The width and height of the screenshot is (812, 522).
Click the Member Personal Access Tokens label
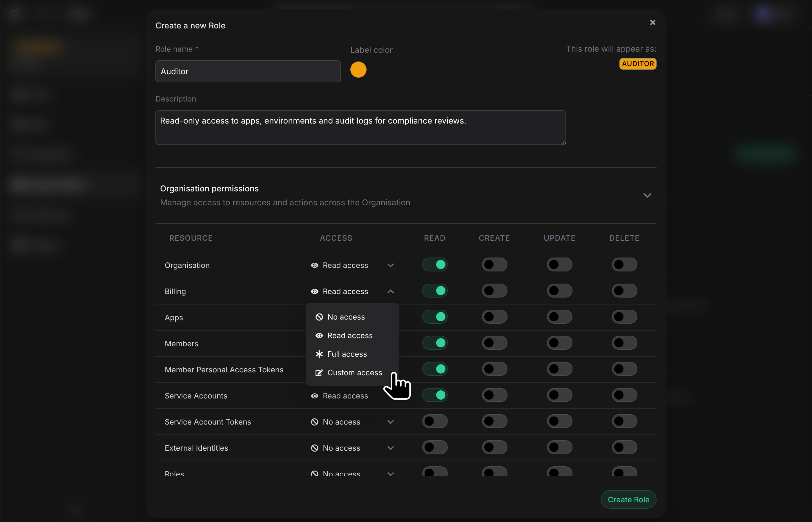(224, 369)
